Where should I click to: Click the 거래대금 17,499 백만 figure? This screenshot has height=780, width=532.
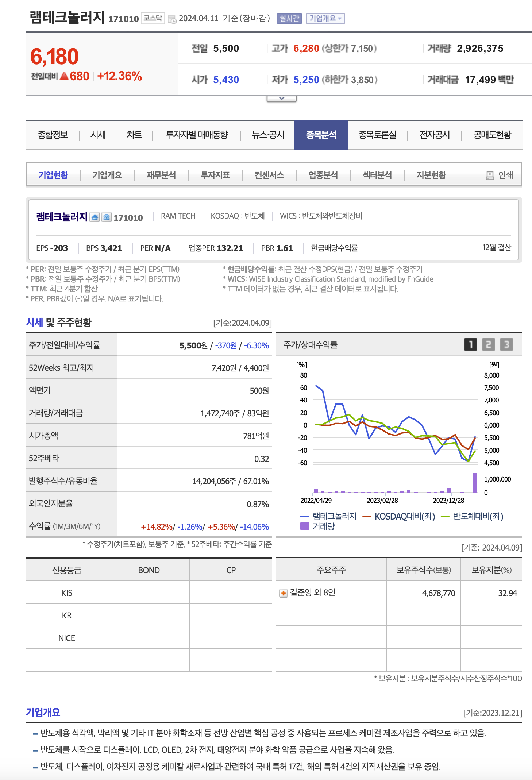pyautogui.click(x=489, y=80)
